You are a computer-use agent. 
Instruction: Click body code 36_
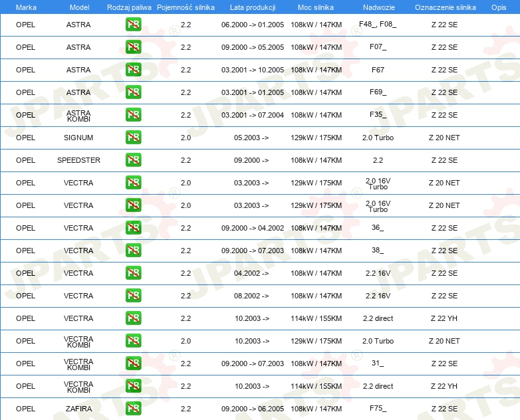point(378,227)
